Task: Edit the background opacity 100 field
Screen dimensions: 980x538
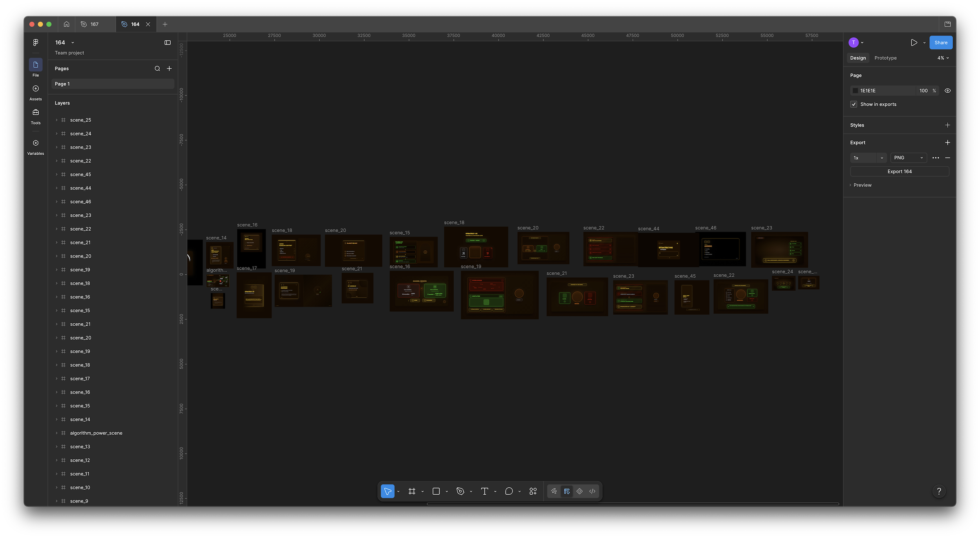Action: click(924, 91)
